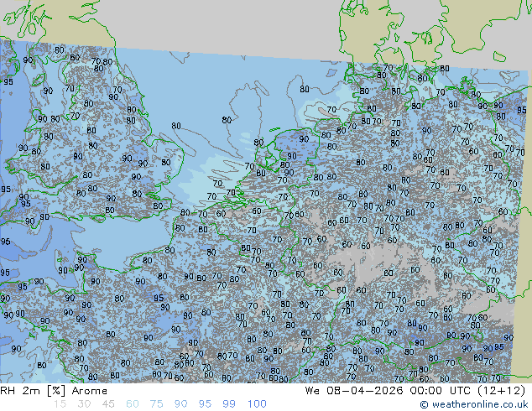Screen dimensions: 532x411
Task: Click legend value 90 in color scale
Action: pos(180,404)
